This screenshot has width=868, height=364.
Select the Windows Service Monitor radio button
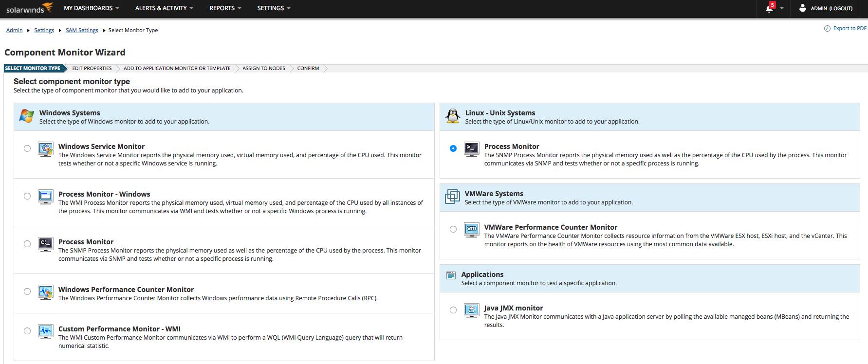(27, 148)
